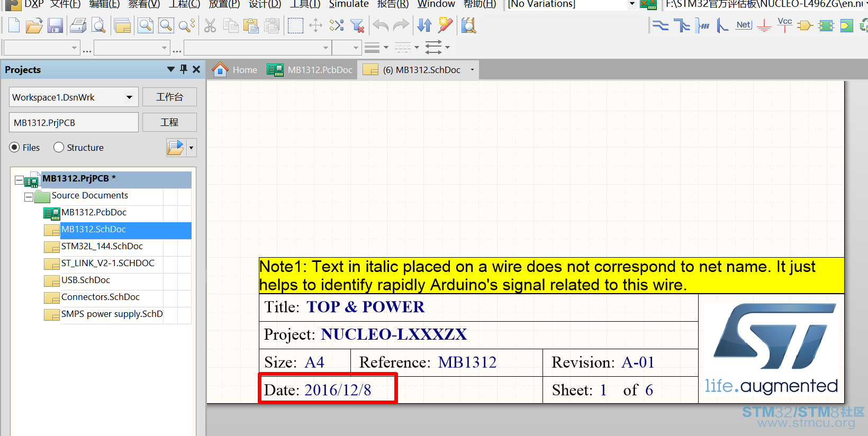Undo the last action
The image size is (868, 436).
pyautogui.click(x=381, y=25)
